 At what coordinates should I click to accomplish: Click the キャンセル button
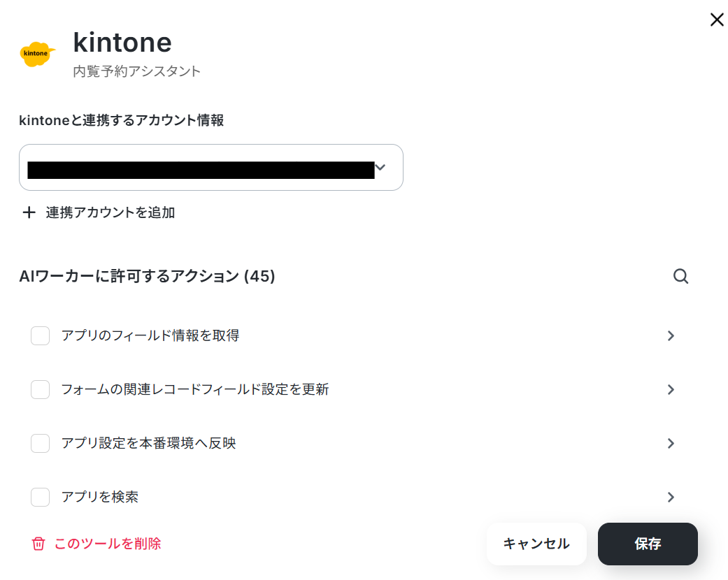click(536, 544)
